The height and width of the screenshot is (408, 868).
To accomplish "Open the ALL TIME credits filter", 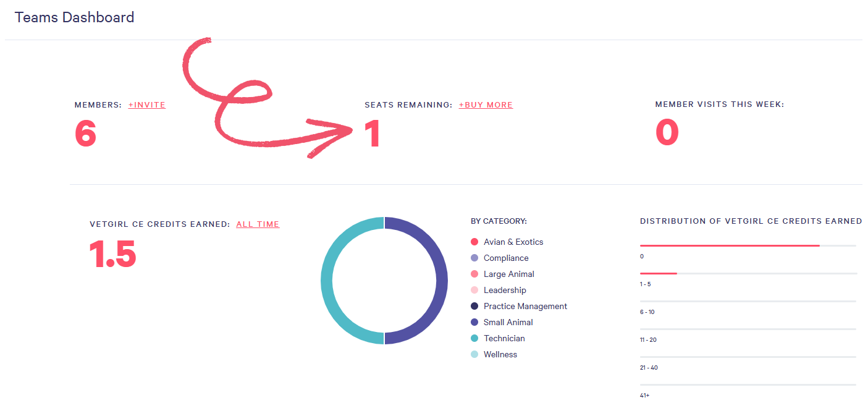I will pyautogui.click(x=258, y=224).
